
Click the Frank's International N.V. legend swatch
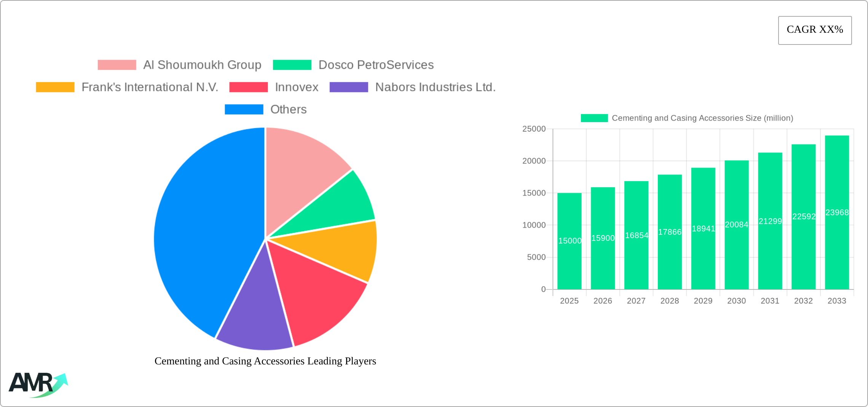click(x=55, y=87)
